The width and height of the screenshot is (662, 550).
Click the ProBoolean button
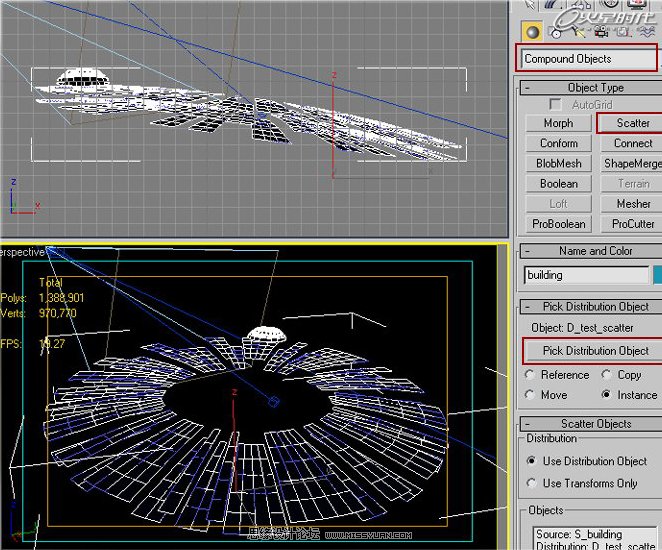[559, 224]
